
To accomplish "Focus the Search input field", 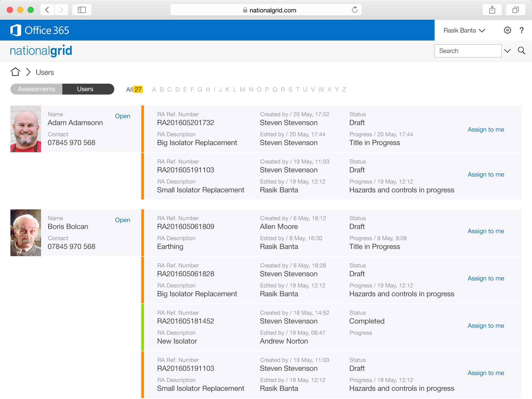I will point(468,51).
